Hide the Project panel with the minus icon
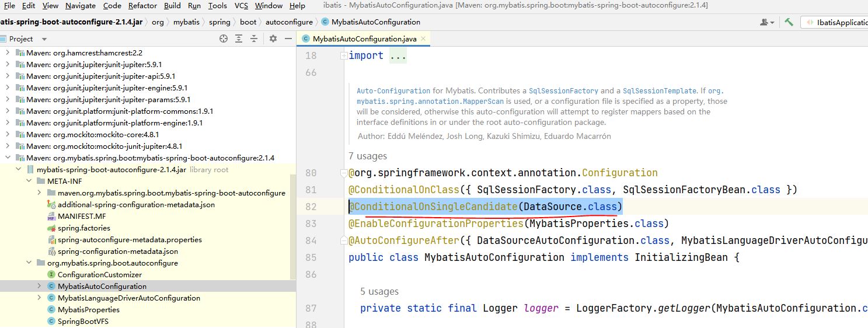 click(x=288, y=39)
